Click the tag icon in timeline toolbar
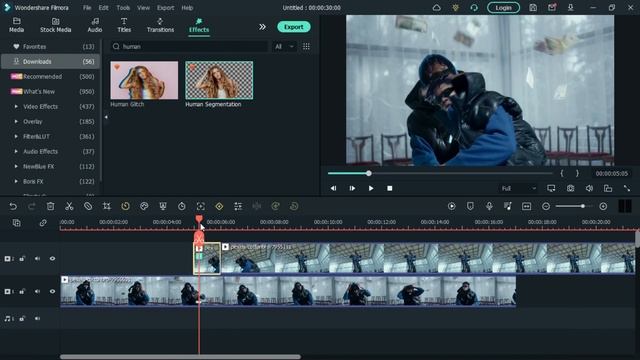 pyautogui.click(x=88, y=207)
